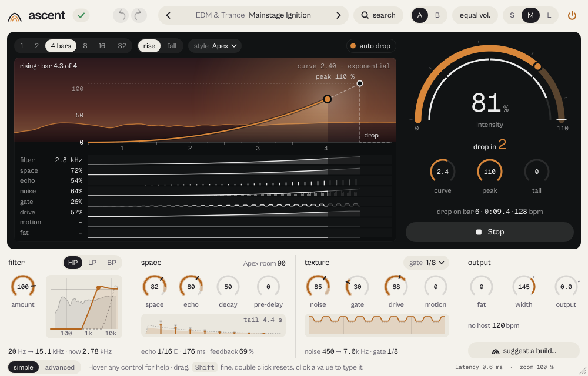588x376 pixels.
Task: Set build length to 1 bar
Action: 22,46
